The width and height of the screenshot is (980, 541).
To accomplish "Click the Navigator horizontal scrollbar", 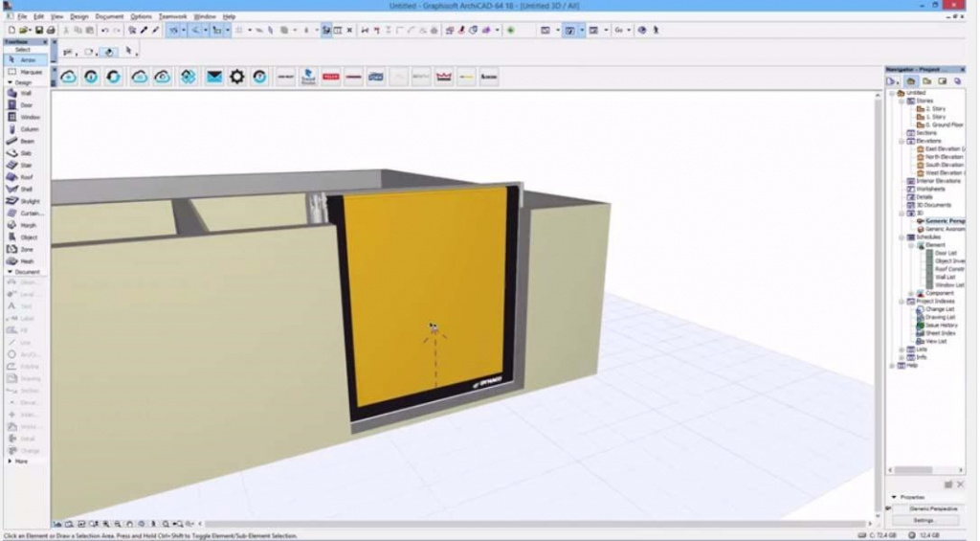I will click(x=914, y=470).
